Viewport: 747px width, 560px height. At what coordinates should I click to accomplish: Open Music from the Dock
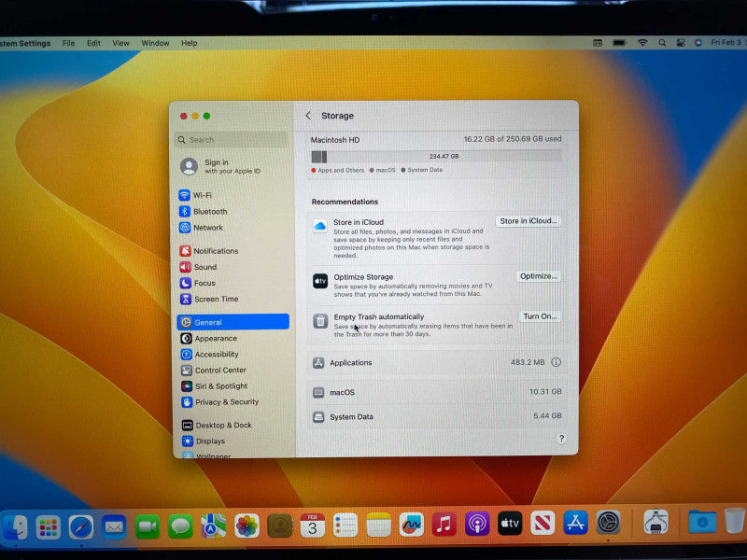click(444, 525)
